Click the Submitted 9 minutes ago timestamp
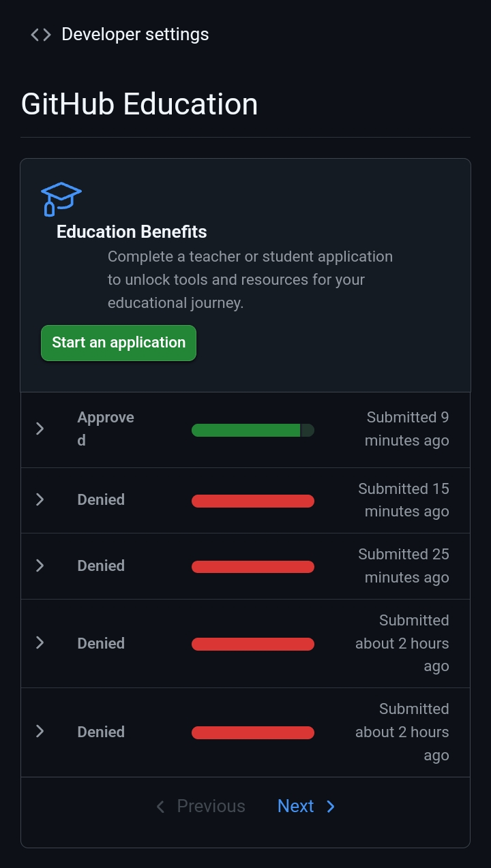491x868 pixels. (x=406, y=429)
